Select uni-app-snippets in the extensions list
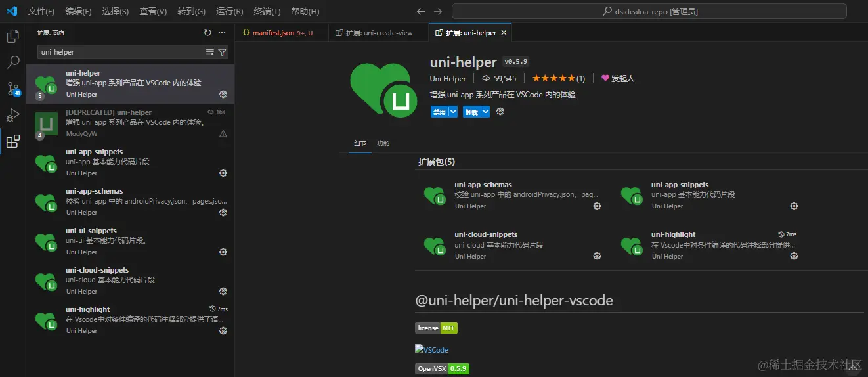The height and width of the screenshot is (377, 868). tap(130, 163)
